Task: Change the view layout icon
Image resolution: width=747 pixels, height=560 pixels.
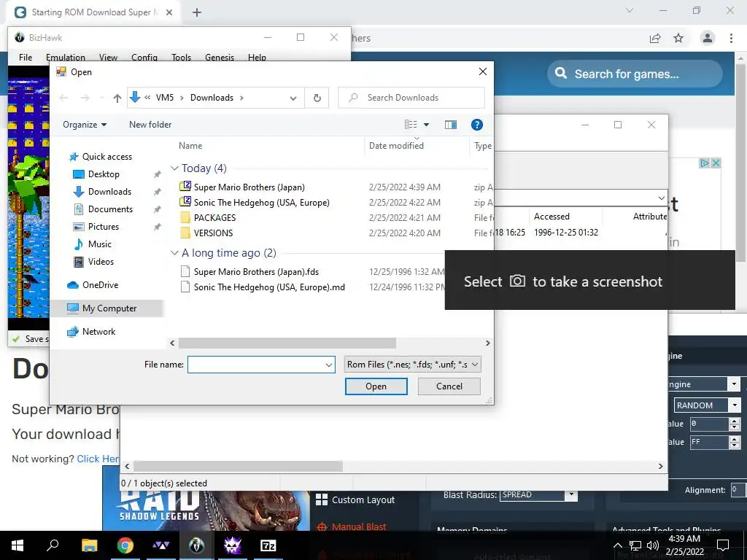Action: (x=411, y=125)
